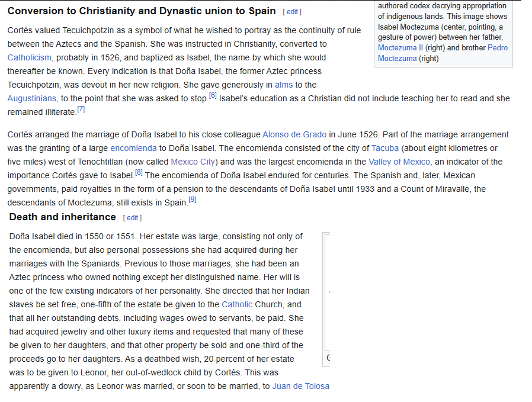Open the Valley of Mexico link

click(x=399, y=162)
